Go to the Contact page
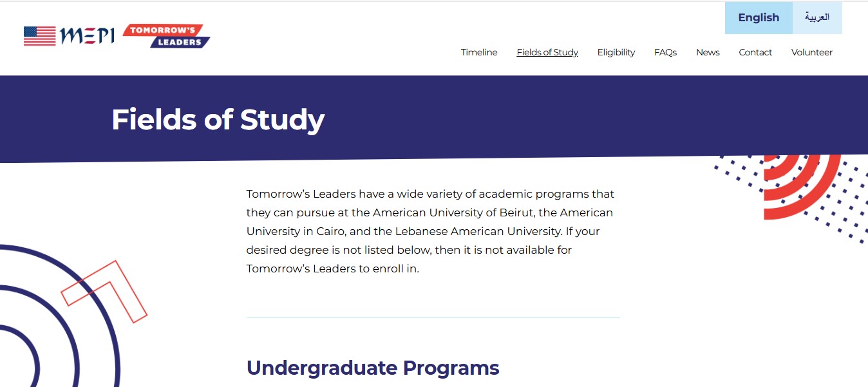Screen dimensions: 868x387 pyautogui.click(x=755, y=52)
